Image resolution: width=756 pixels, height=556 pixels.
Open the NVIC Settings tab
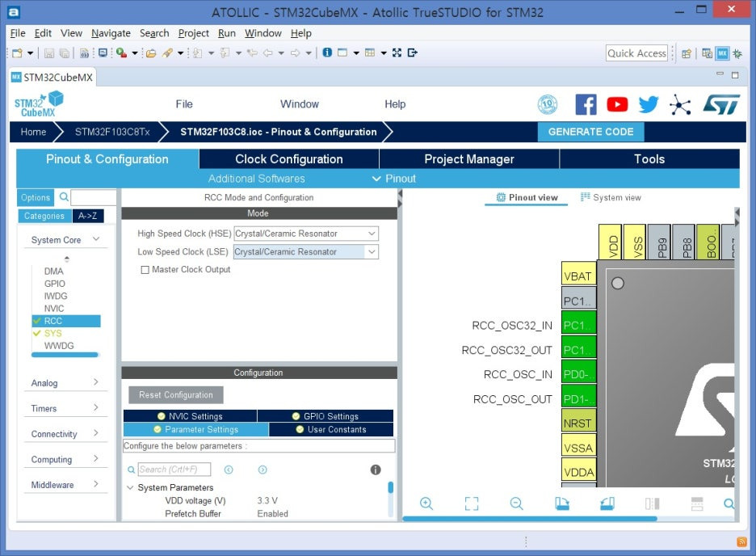click(x=190, y=416)
